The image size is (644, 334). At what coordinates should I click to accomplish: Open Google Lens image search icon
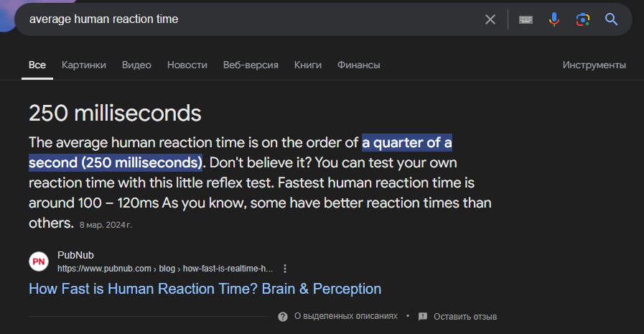click(582, 19)
